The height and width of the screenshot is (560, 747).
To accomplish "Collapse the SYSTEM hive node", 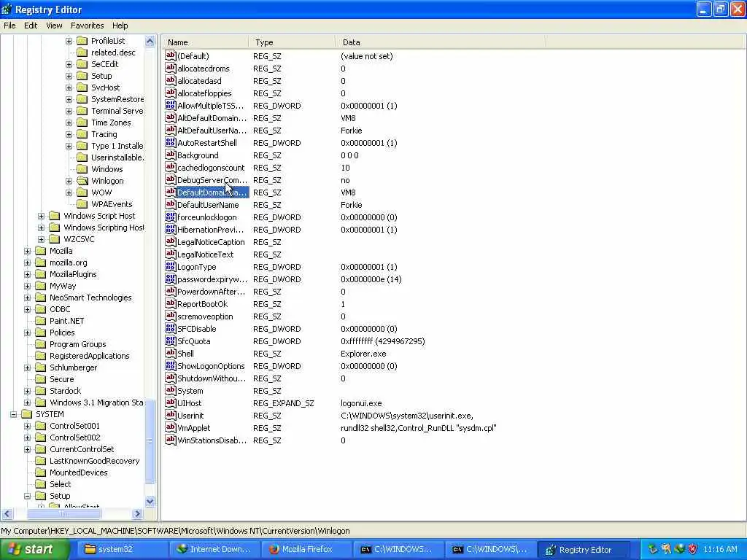I will click(x=14, y=414).
